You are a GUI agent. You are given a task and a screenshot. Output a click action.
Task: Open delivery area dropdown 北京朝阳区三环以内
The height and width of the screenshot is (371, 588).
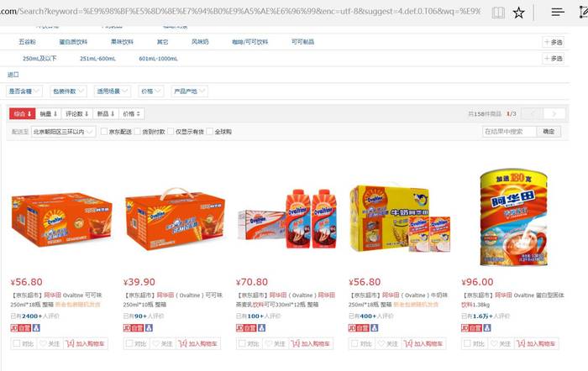pyautogui.click(x=63, y=132)
